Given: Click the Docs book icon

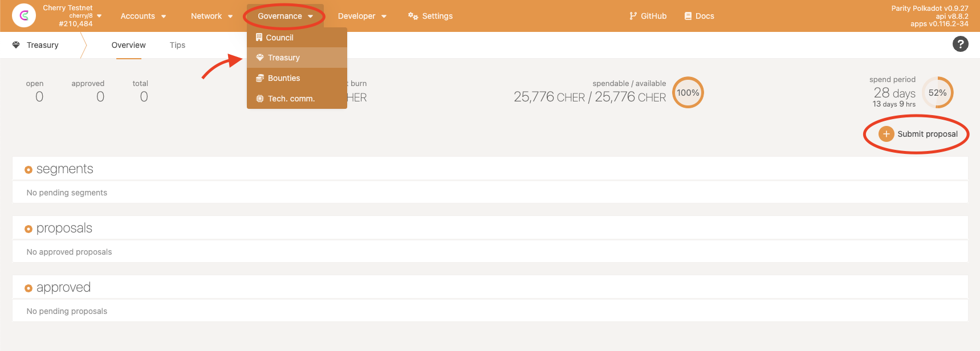Looking at the screenshot, I should [x=688, y=16].
